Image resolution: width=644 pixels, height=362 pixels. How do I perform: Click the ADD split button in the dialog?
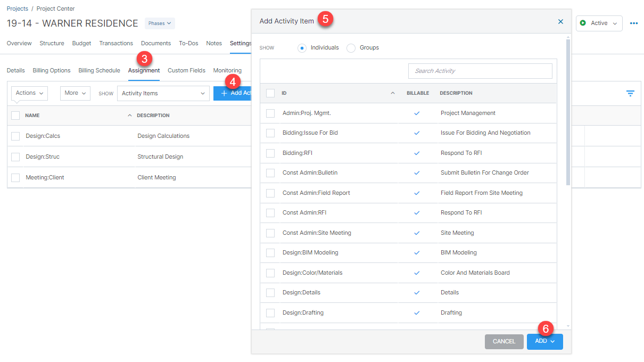(544, 341)
